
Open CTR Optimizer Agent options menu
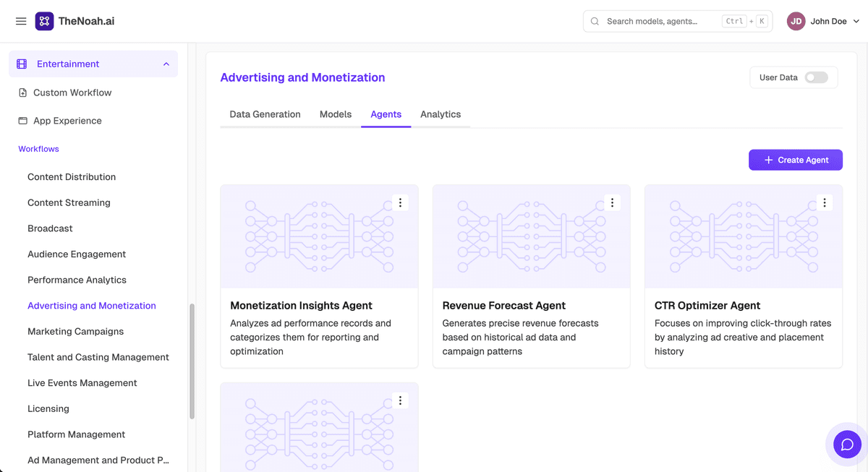point(825,203)
